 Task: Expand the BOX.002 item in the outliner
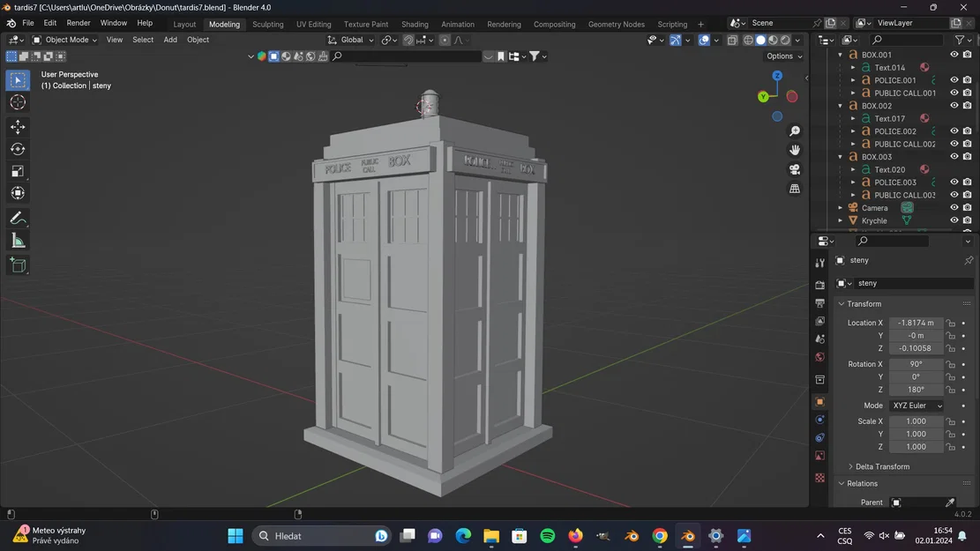(841, 105)
